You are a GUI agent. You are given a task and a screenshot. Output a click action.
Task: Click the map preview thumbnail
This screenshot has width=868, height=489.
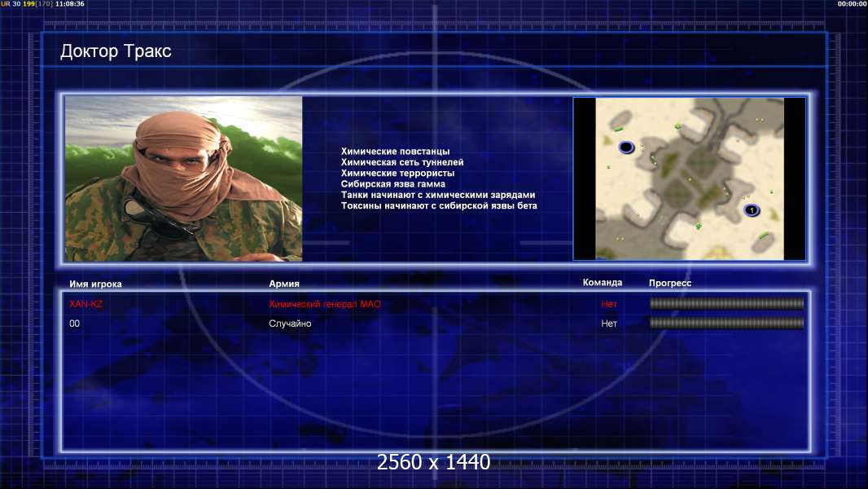(689, 178)
